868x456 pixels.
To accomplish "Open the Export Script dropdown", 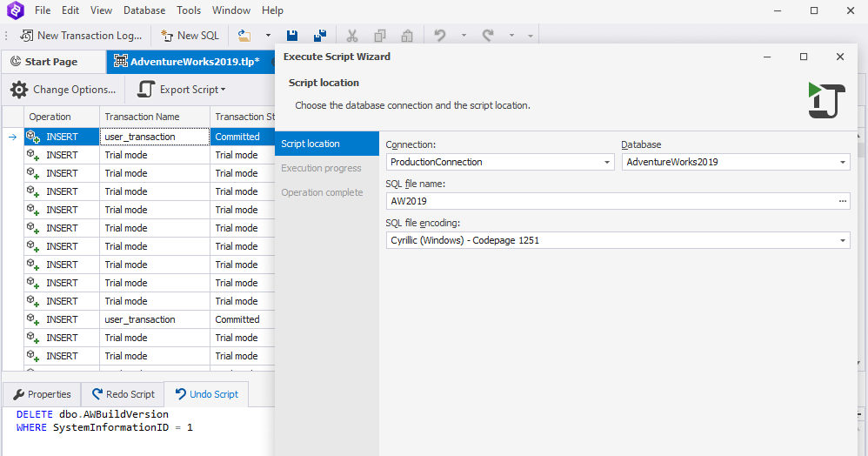I will tap(182, 90).
